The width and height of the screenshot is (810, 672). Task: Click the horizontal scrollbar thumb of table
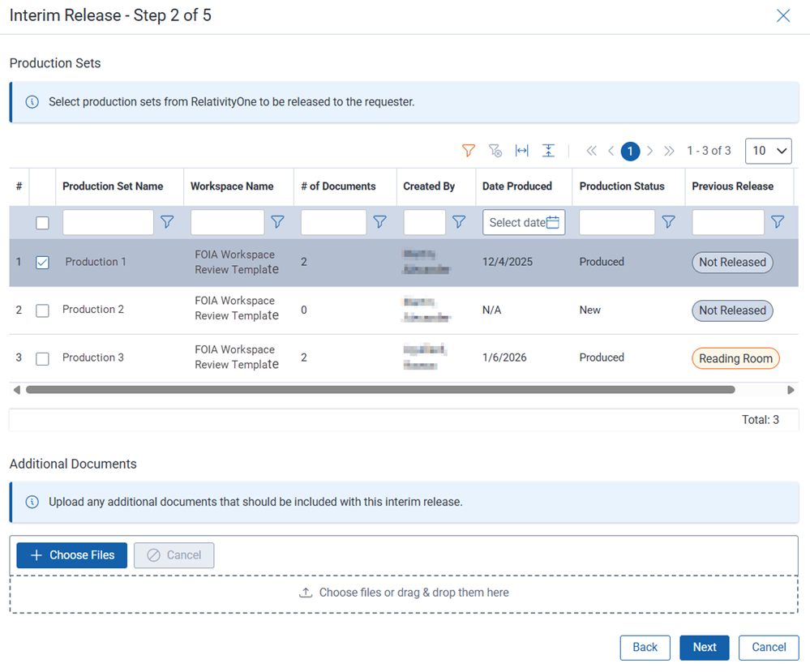(380, 389)
